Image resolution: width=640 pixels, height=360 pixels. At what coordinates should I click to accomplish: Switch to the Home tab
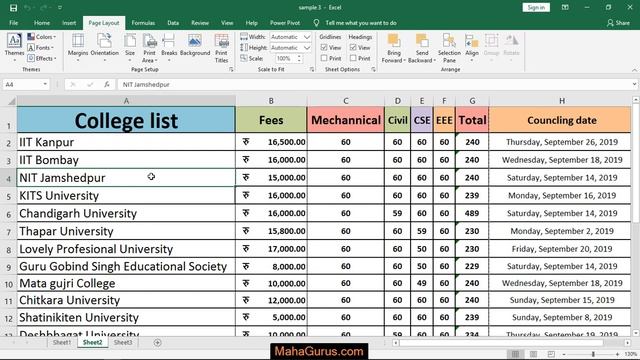coord(42,23)
